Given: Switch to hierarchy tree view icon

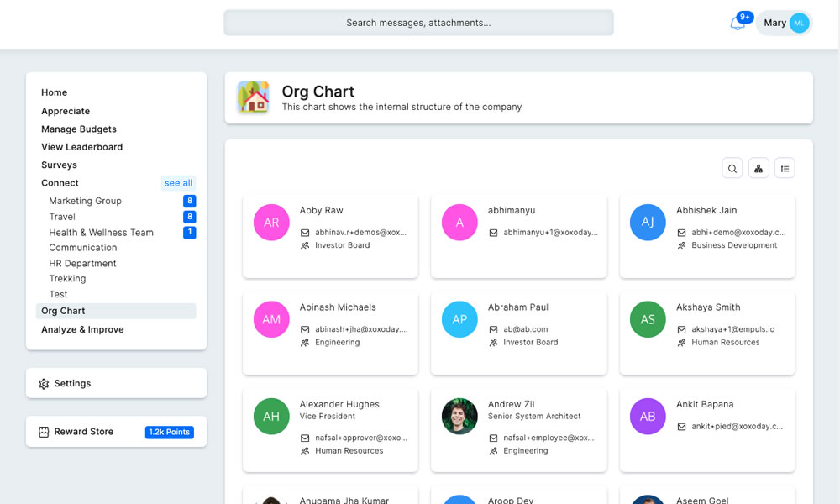Looking at the screenshot, I should tap(759, 169).
